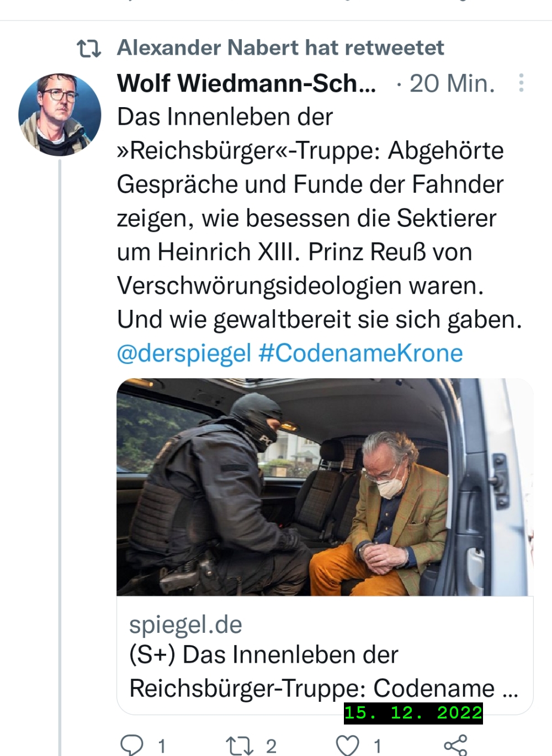The width and height of the screenshot is (552, 756).
Task: Click the reply count beside the speech bubble
Action: [161, 747]
